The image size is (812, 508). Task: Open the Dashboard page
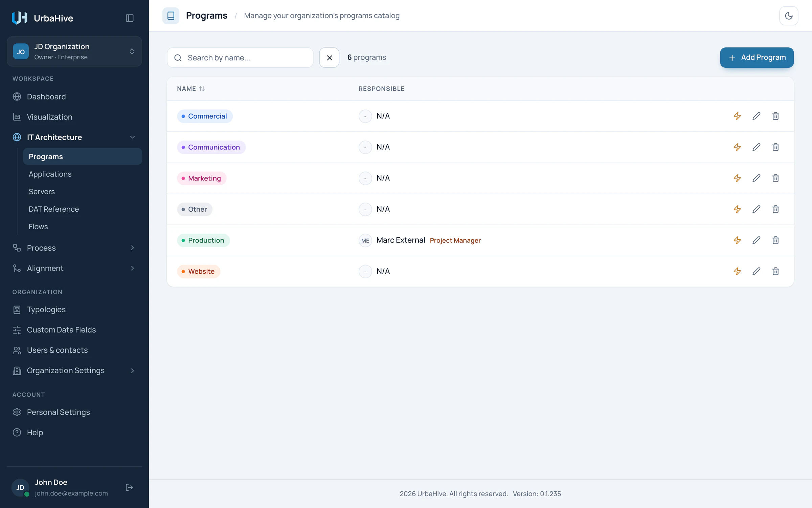pyautogui.click(x=74, y=97)
